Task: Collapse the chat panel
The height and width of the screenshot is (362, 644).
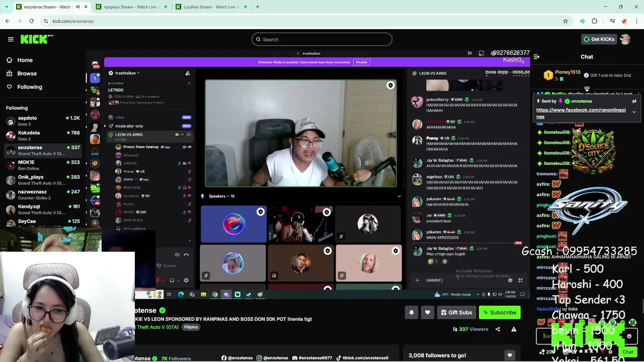Action: point(536,57)
